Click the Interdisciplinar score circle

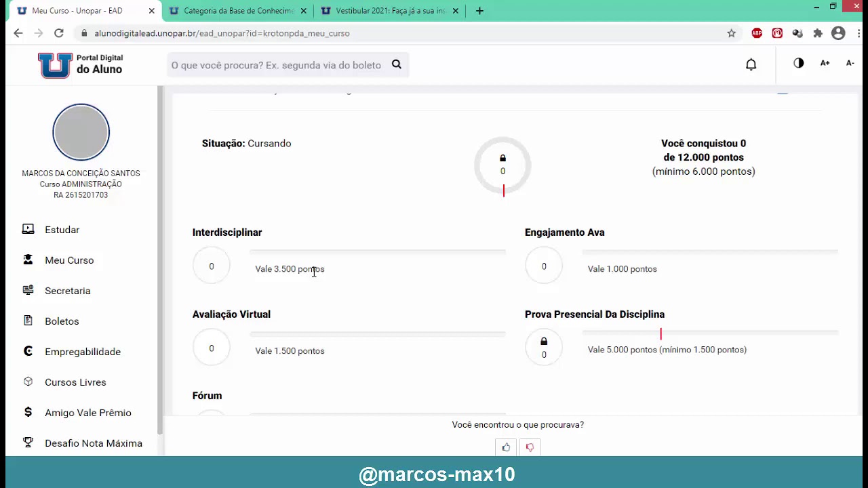(212, 266)
